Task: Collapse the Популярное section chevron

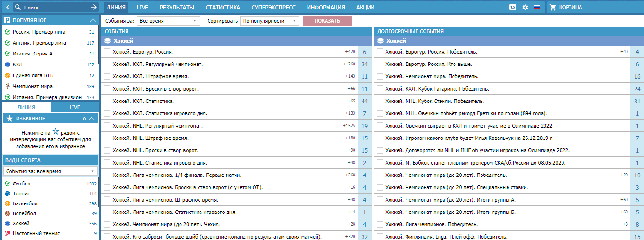Action: pos(93,20)
